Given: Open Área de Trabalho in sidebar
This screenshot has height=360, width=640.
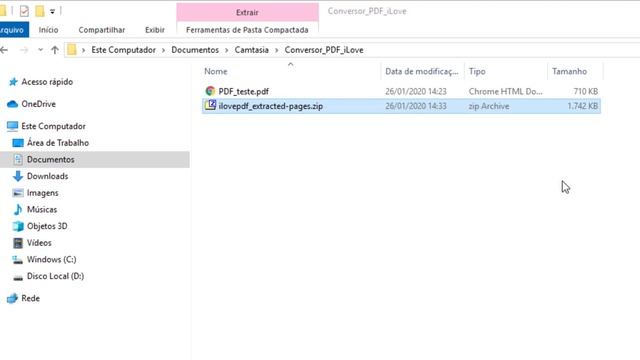Looking at the screenshot, I should coord(58,143).
